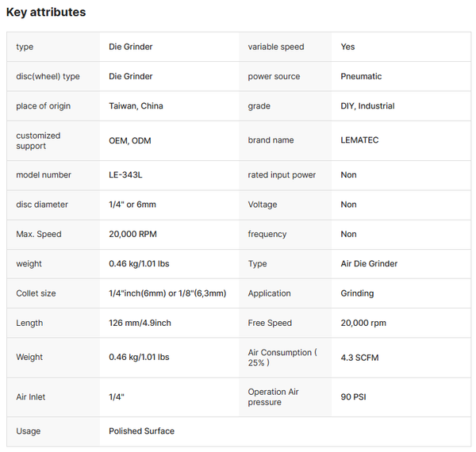
Task: Click the Key attributes heading
Action: (46, 13)
